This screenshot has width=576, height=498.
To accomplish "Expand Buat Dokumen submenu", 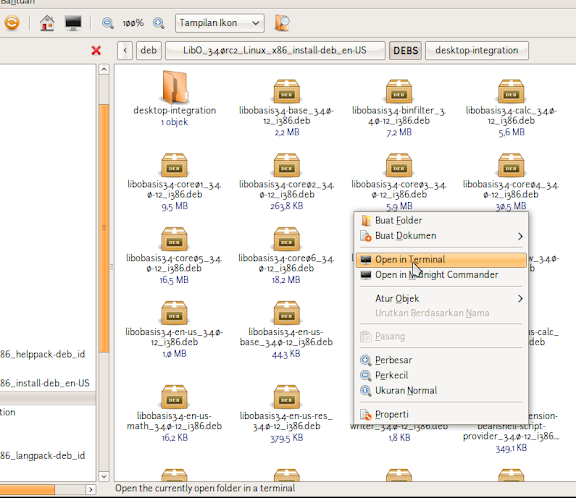I will point(441,236).
